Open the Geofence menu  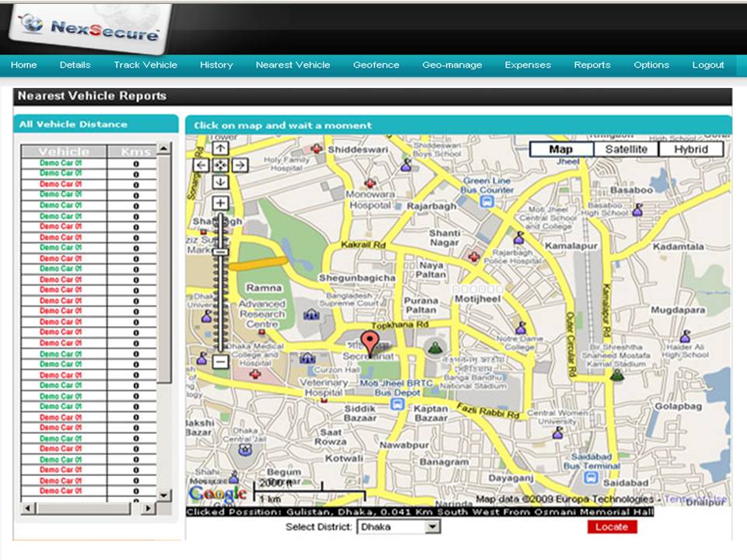pos(376,65)
